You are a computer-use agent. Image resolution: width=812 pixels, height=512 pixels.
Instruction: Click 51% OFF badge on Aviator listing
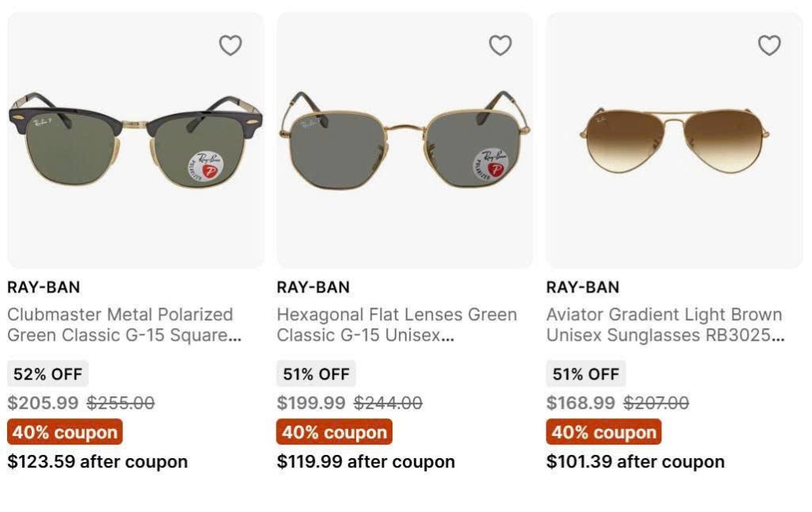[x=586, y=374]
